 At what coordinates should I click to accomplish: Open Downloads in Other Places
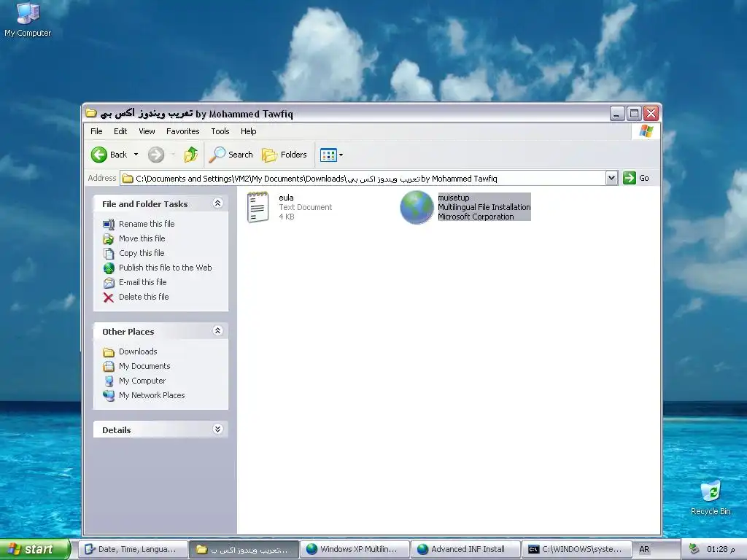pyautogui.click(x=138, y=351)
